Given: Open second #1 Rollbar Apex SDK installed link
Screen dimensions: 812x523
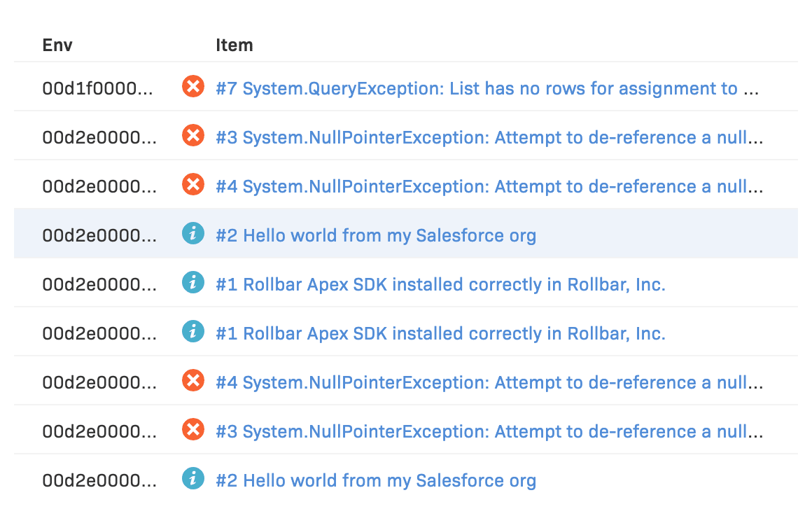Looking at the screenshot, I should pyautogui.click(x=440, y=334).
